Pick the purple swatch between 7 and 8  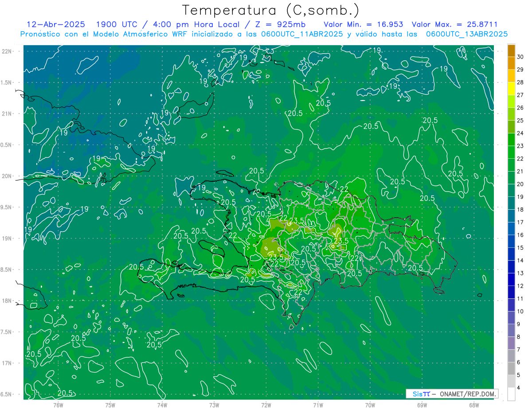511,343
